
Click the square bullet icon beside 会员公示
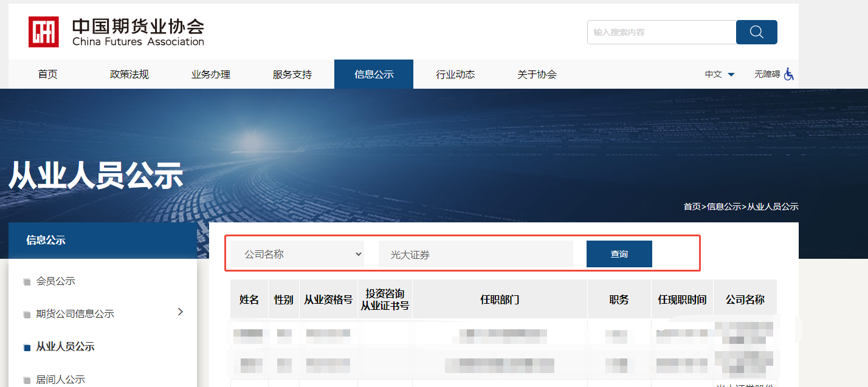(x=27, y=281)
